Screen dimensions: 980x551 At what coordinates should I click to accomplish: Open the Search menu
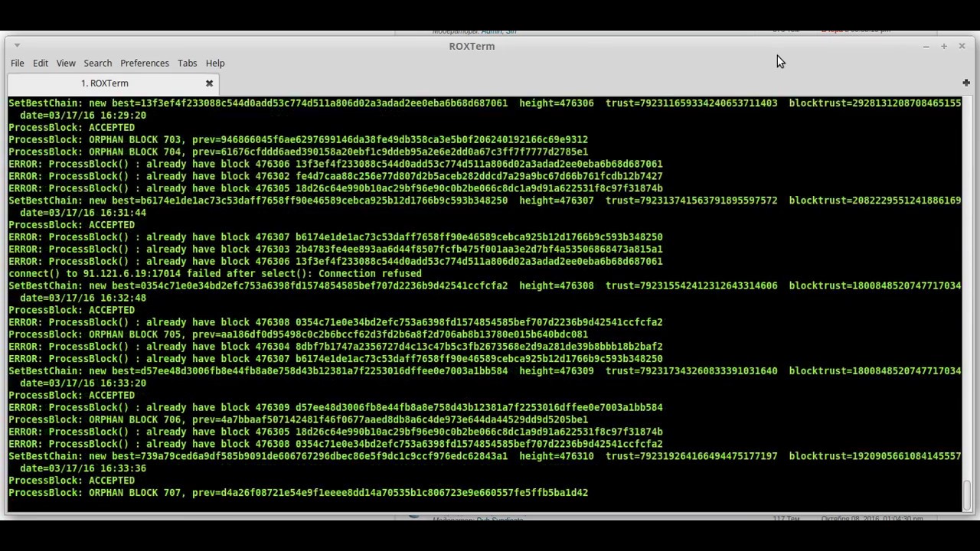[x=97, y=63]
